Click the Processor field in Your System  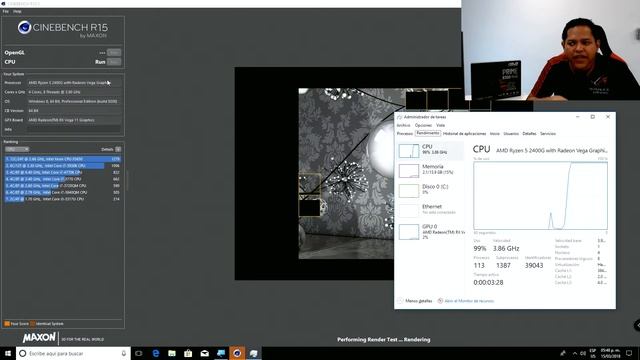click(74, 83)
